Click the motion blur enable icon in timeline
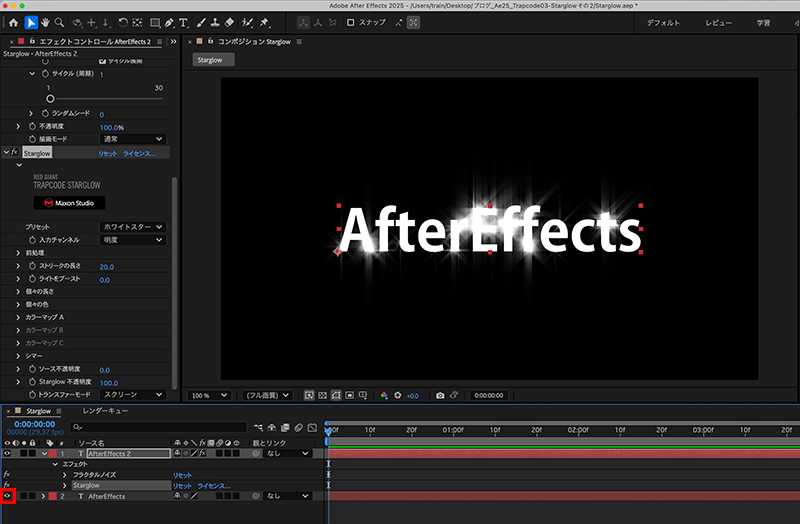This screenshot has width=800, height=524. tap(298, 428)
